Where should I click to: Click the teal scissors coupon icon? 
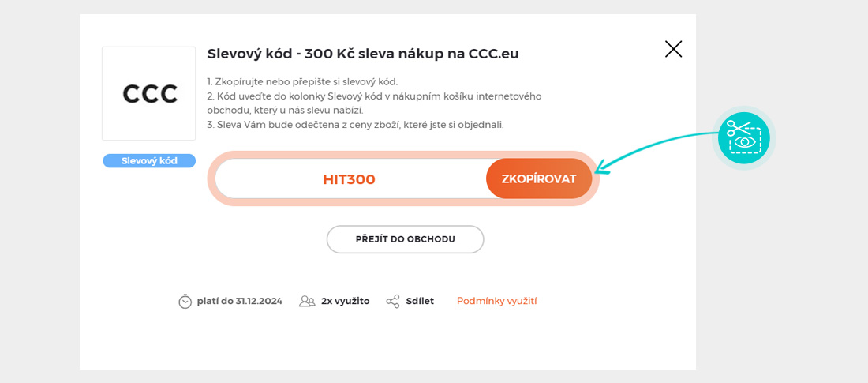[743, 138]
